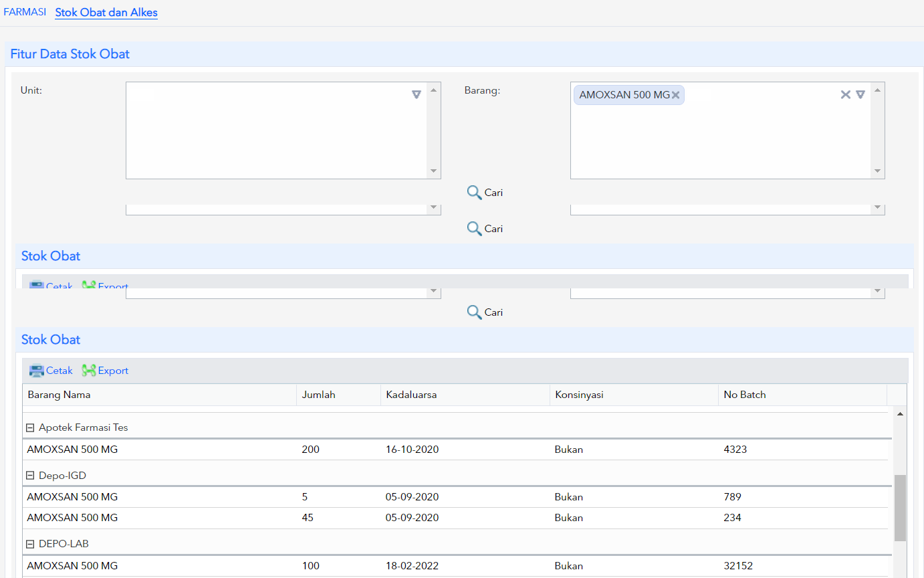The width and height of the screenshot is (924, 578).
Task: Collapse the Apotek Farmasi Tes group
Action: [30, 427]
